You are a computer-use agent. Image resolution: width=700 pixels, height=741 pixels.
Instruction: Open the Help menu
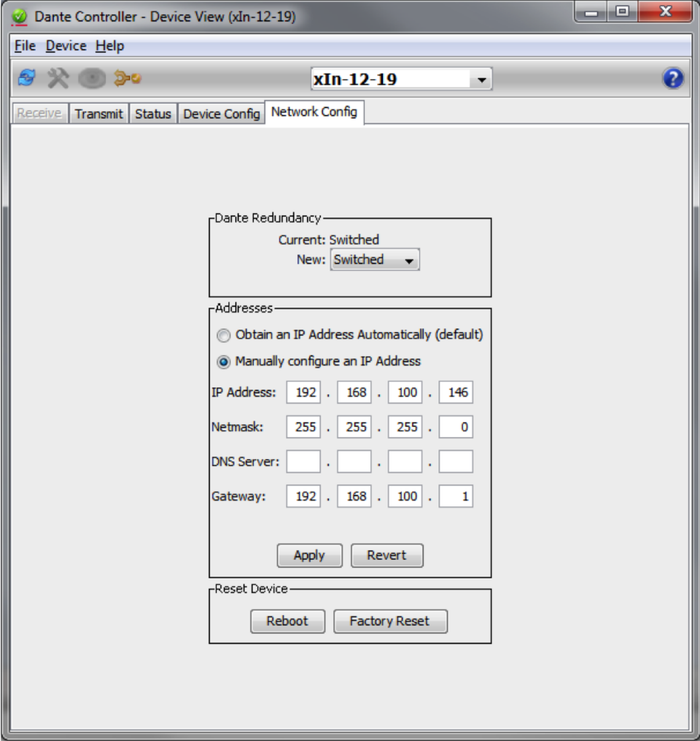pos(109,46)
